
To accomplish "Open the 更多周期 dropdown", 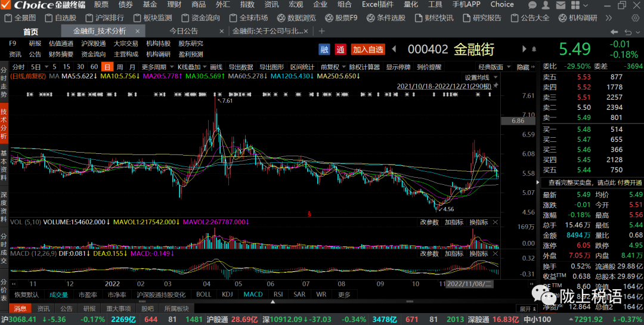I will pyautogui.click(x=157, y=67).
